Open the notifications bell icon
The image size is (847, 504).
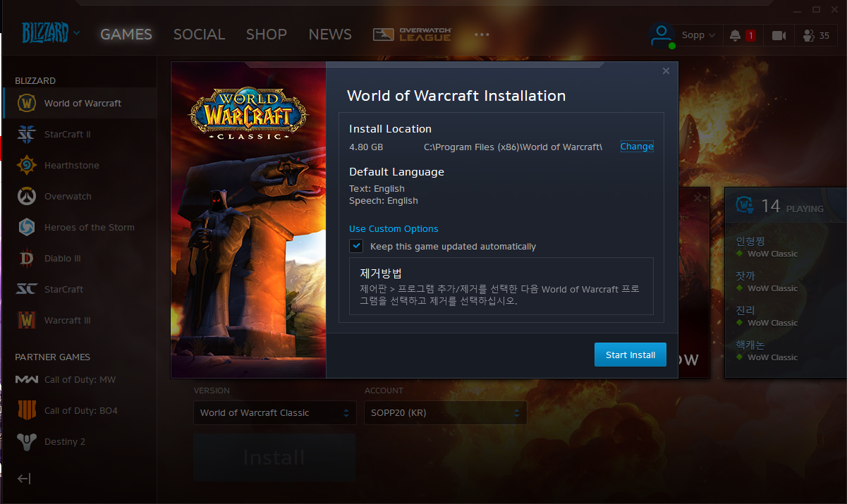(x=736, y=35)
